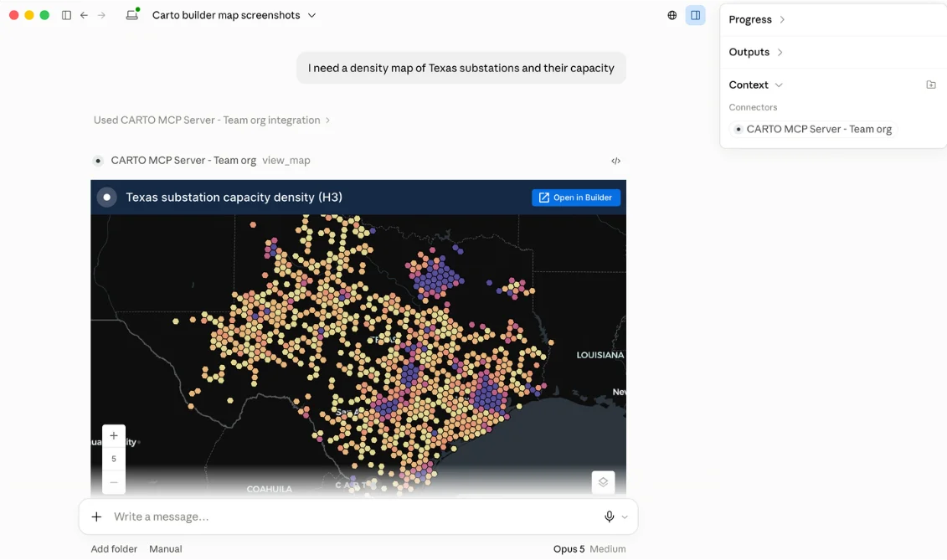Screen dimensions: 947x560
Task: Click the plus attachment icon in composer
Action: 96,516
